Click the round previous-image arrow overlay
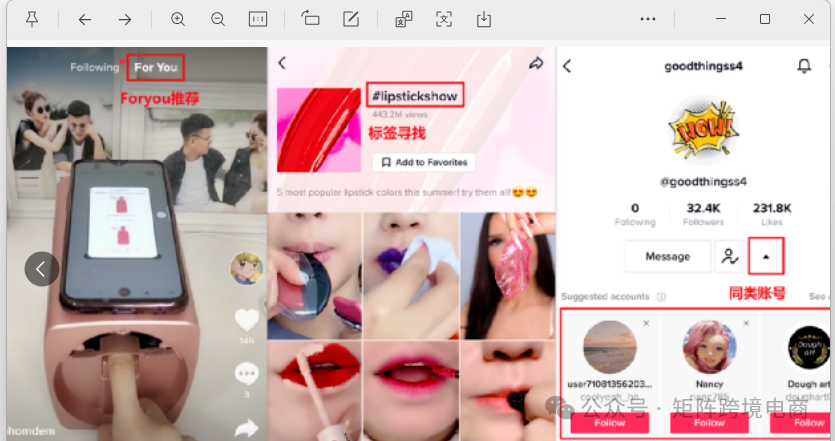This screenshot has width=835, height=441. [42, 269]
